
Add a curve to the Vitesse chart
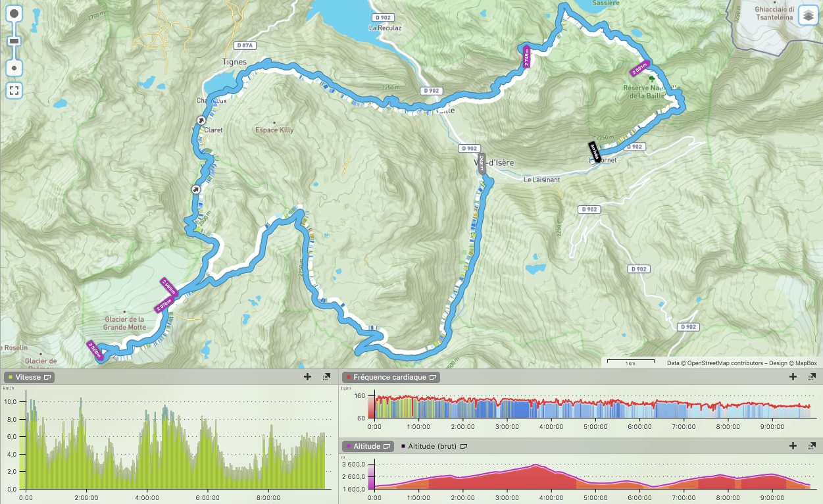[307, 377]
